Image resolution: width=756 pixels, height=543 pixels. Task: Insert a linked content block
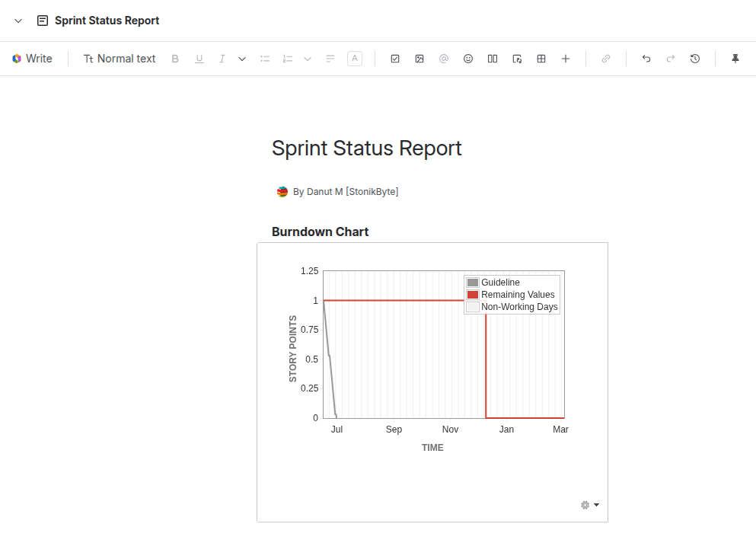point(517,59)
